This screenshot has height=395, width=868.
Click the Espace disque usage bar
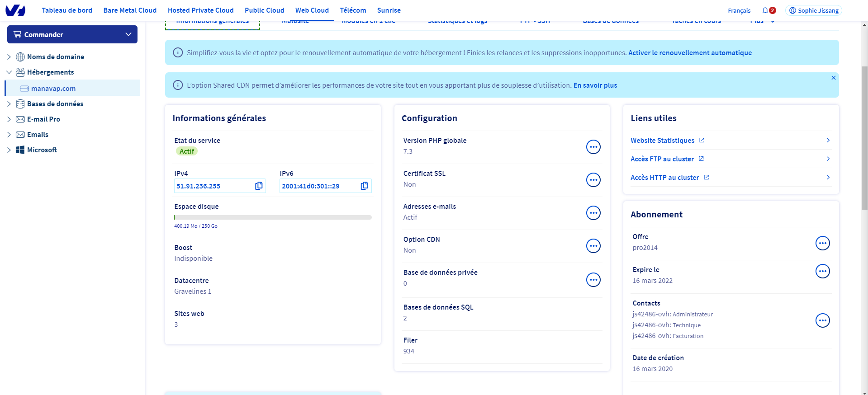(x=273, y=217)
